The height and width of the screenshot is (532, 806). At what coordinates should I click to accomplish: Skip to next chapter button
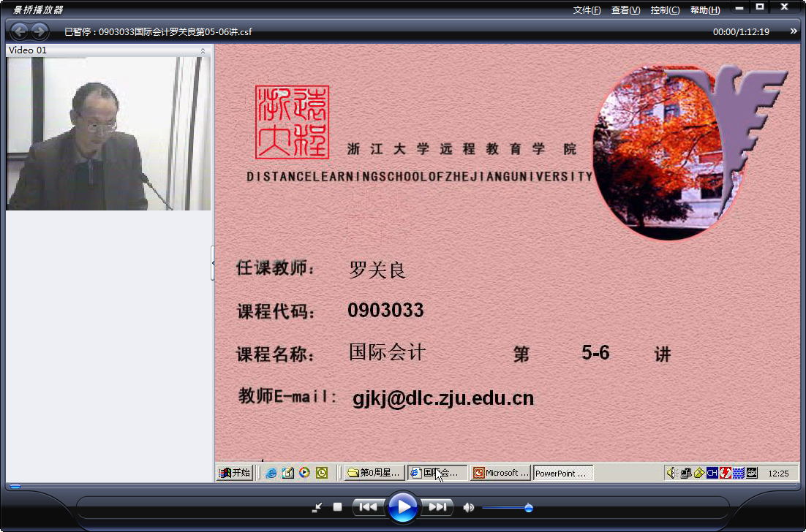pyautogui.click(x=437, y=507)
